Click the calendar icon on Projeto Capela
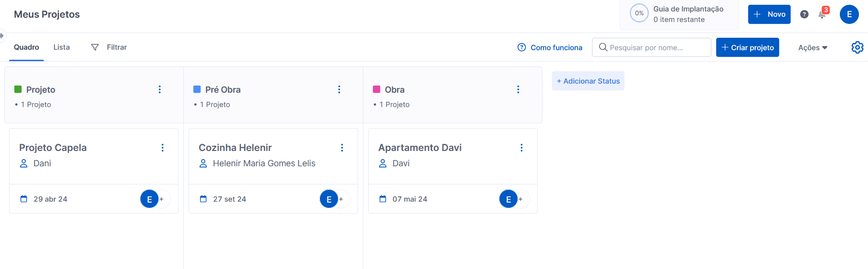The height and width of the screenshot is (269, 868). click(x=24, y=199)
